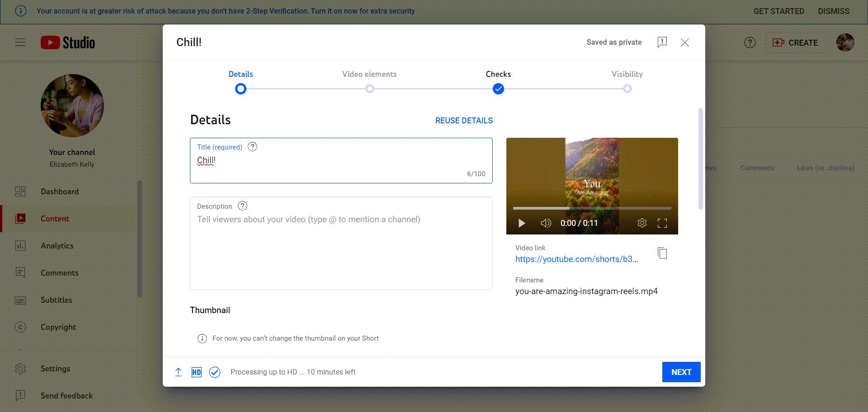Click the Subtitles sidebar icon

pyautogui.click(x=20, y=300)
